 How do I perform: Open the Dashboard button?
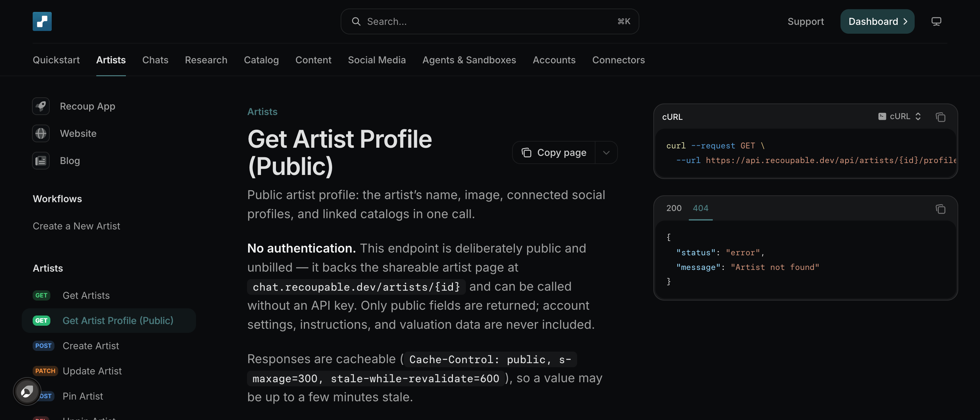877,21
